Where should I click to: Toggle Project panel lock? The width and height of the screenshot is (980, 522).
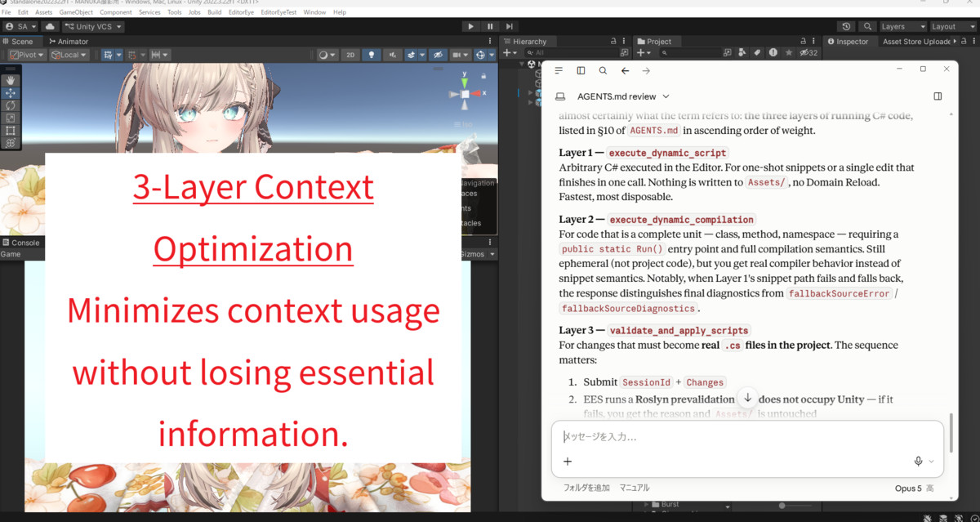(803, 40)
